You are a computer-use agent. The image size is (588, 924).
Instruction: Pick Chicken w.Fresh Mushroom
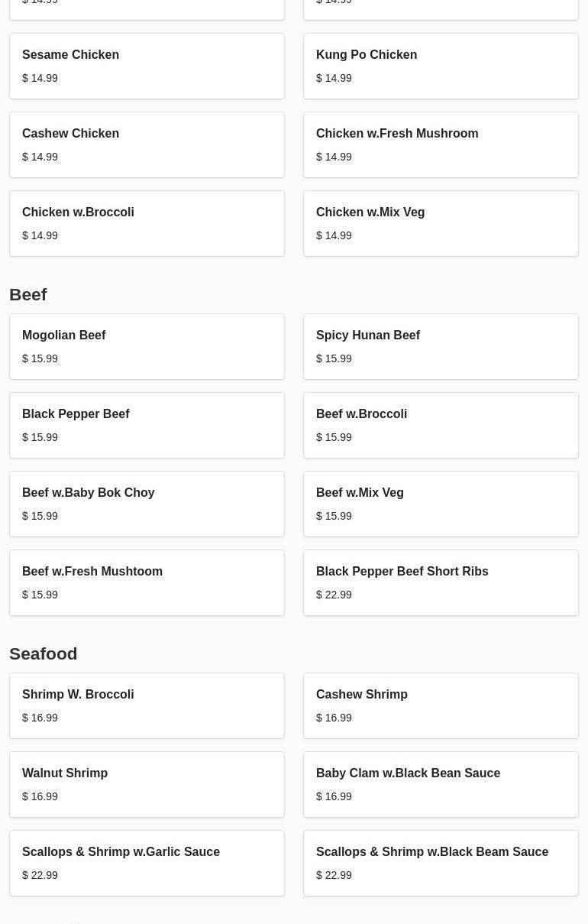[441, 144]
